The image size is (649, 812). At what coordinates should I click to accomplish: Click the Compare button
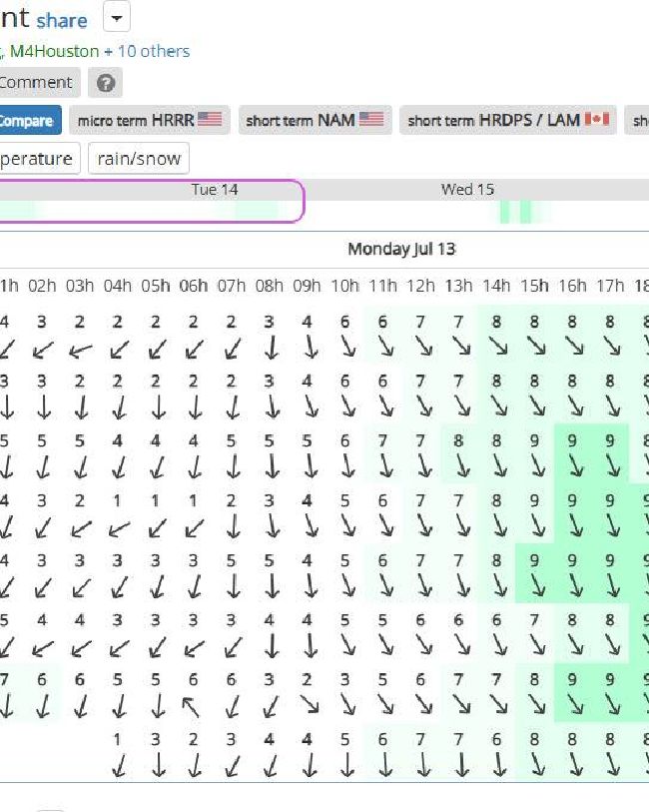29,120
